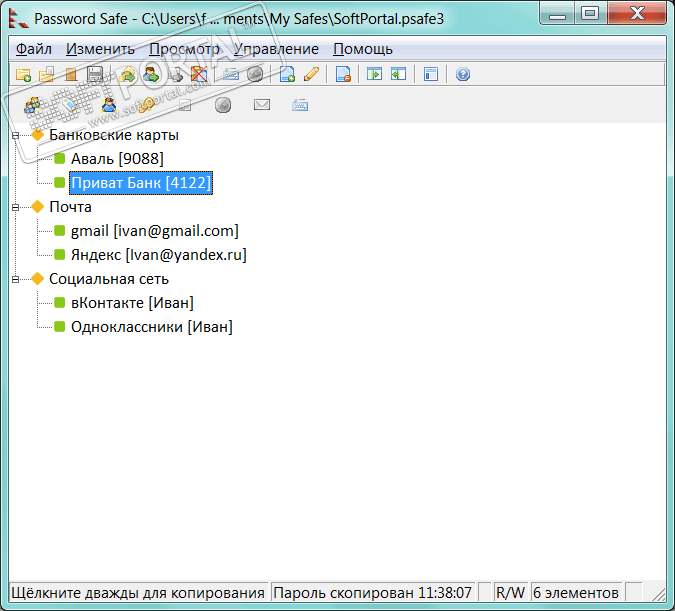Select the Одноклассники [Иван] entry
This screenshot has width=675, height=611.
click(x=152, y=327)
